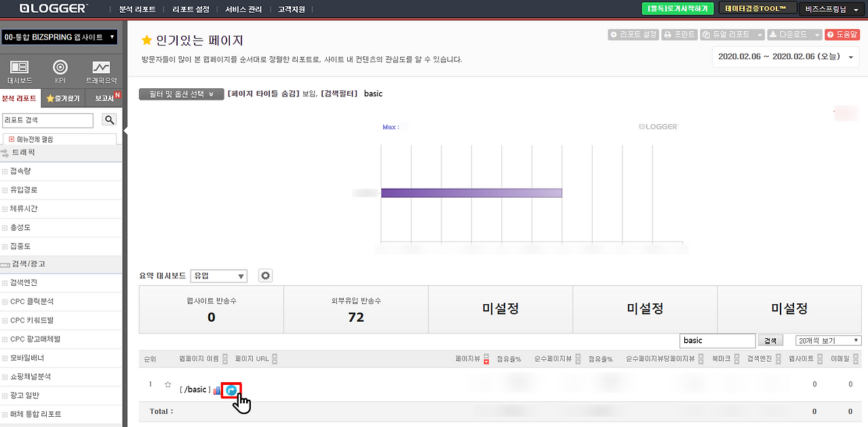Switch to the 보고서 sidebar tab

click(103, 98)
